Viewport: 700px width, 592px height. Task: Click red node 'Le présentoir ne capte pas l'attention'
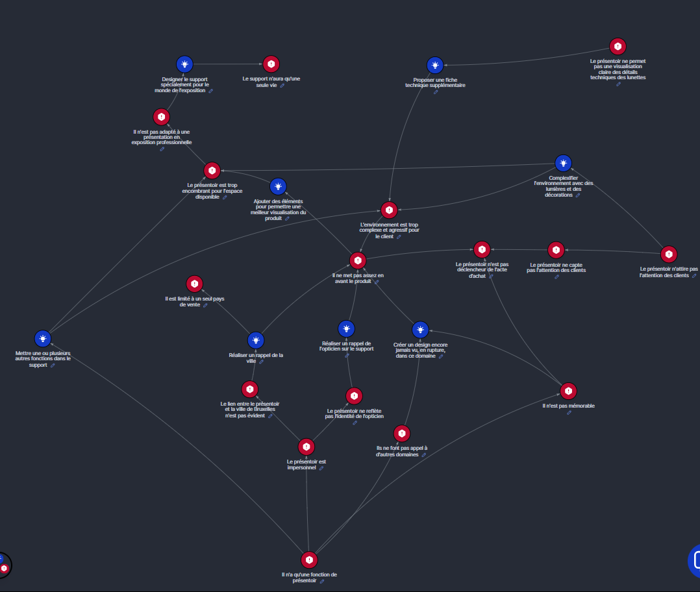click(556, 250)
